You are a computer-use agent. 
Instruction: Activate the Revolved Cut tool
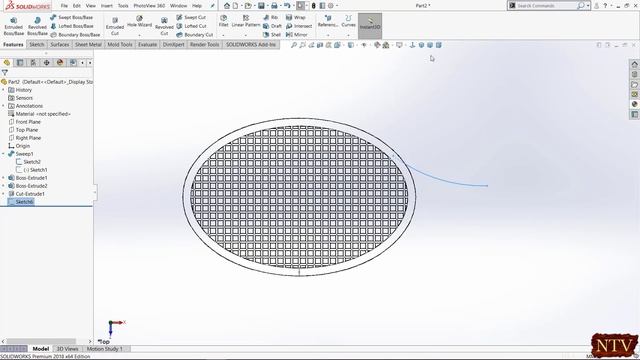pyautogui.click(x=164, y=27)
